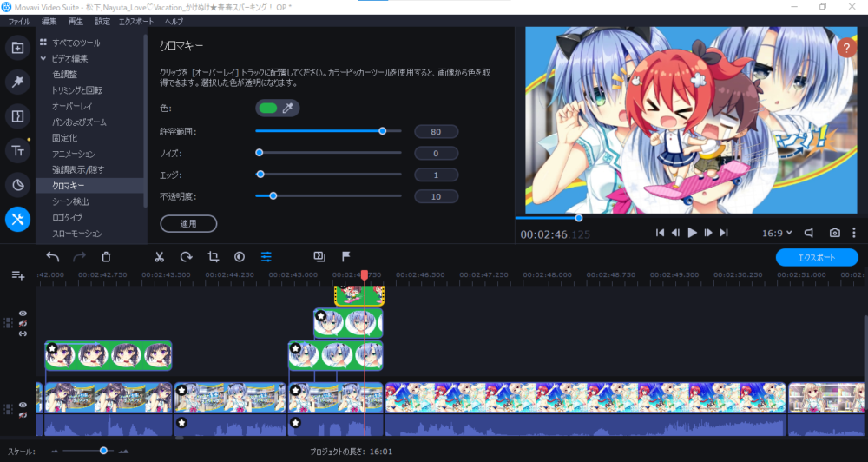Step forward one frame
Image resolution: width=868 pixels, height=462 pixels.
click(x=708, y=234)
